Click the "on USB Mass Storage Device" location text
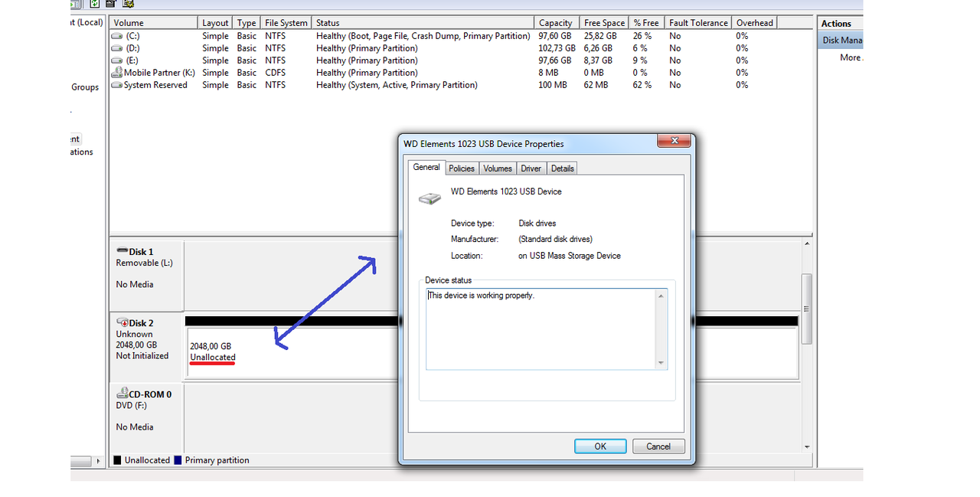Screen dimensions: 980x497 [570, 256]
